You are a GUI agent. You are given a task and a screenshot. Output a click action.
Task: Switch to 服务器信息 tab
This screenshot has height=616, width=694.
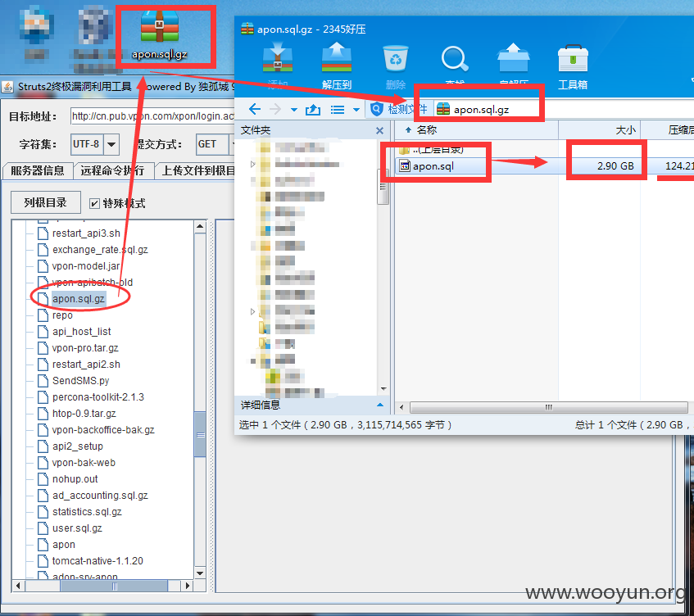tap(38, 171)
